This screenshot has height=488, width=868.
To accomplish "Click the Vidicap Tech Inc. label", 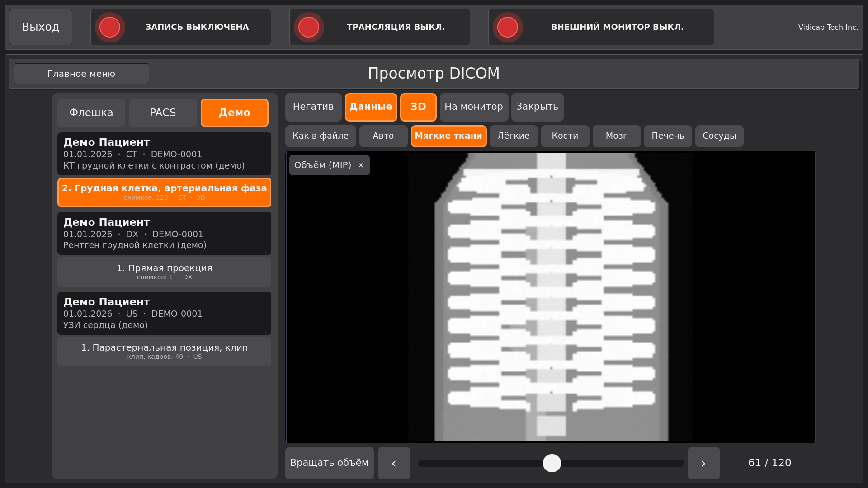I will [828, 27].
